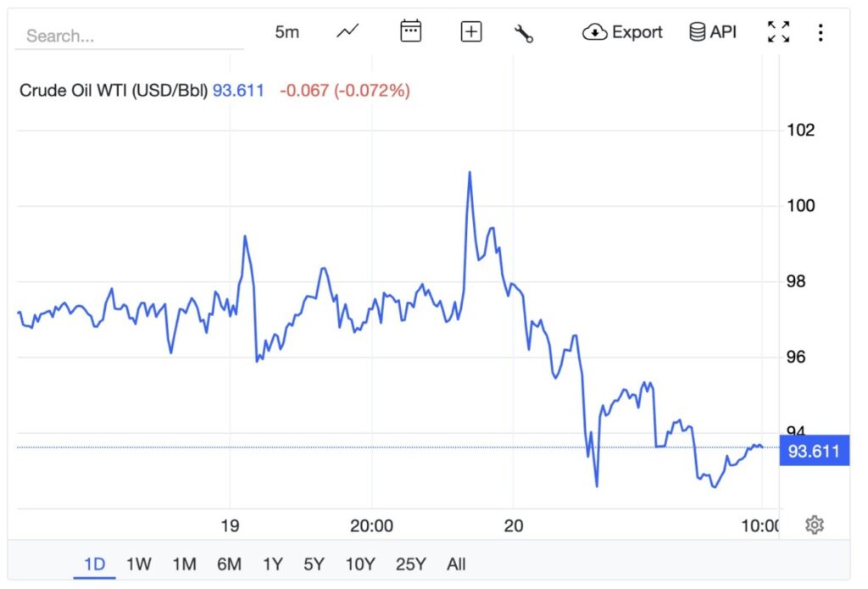Switch to the 1W timeframe tab
This screenshot has height=589, width=868.
tap(139, 564)
